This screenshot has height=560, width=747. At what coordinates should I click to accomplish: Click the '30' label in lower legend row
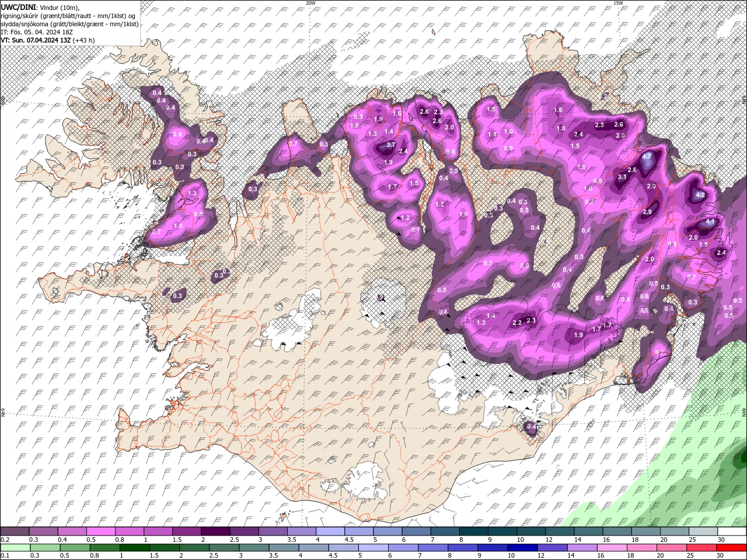(721, 556)
